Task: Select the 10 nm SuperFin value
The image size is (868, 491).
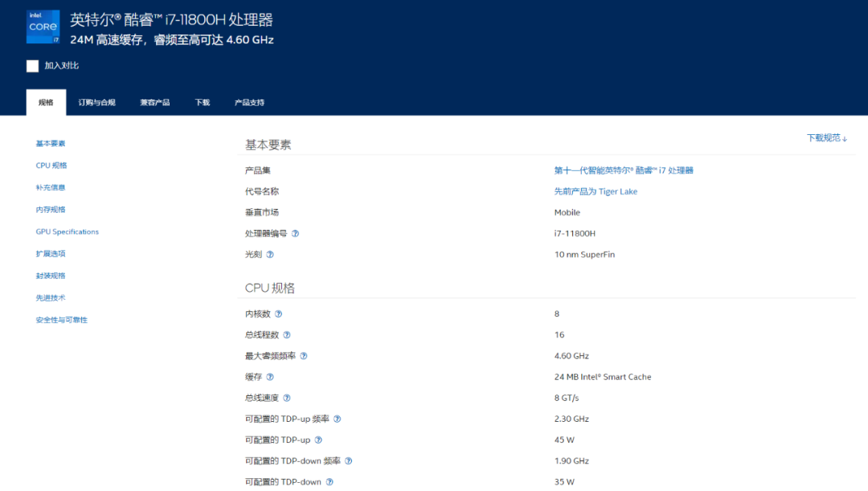Action: pyautogui.click(x=584, y=255)
